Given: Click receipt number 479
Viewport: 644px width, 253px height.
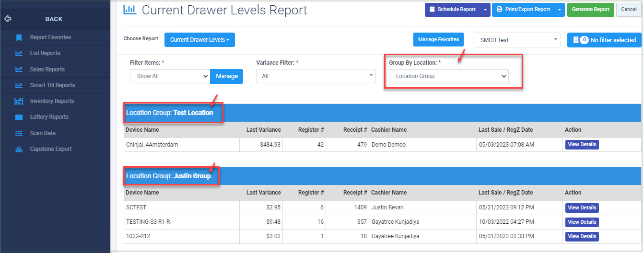Looking at the screenshot, I should tap(362, 145).
